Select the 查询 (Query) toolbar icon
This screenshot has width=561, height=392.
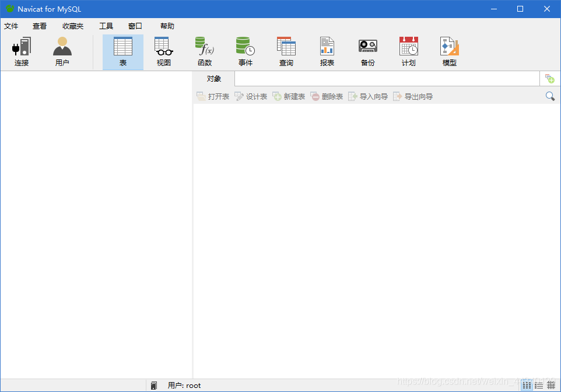pos(286,52)
